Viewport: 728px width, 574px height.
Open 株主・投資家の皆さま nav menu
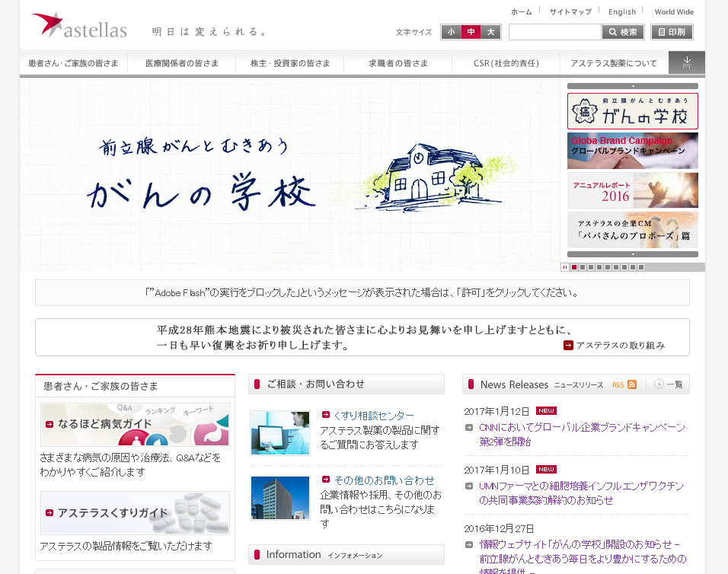290,63
